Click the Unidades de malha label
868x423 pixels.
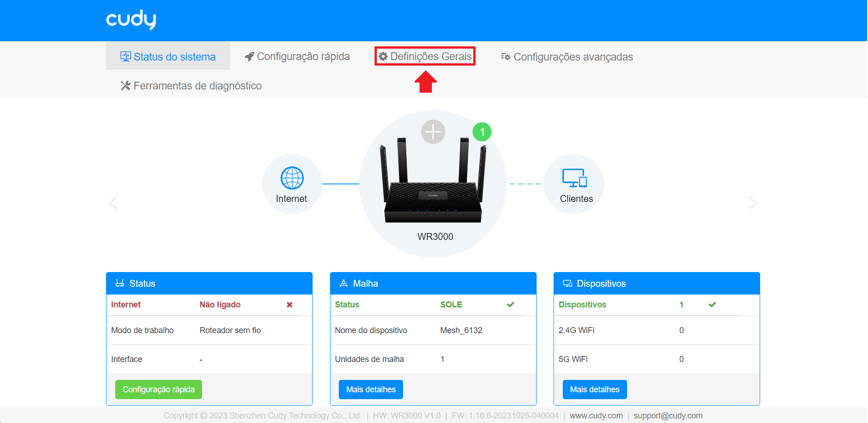click(x=370, y=359)
